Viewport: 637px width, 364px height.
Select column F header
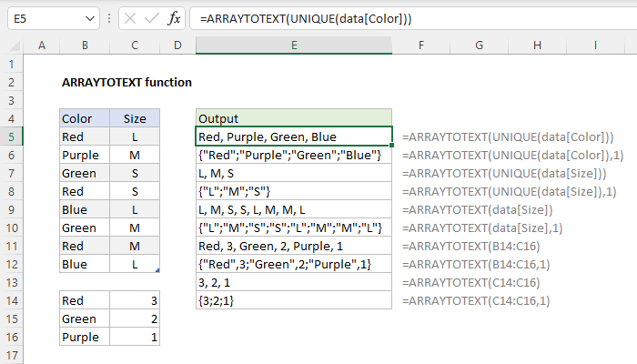pos(420,45)
